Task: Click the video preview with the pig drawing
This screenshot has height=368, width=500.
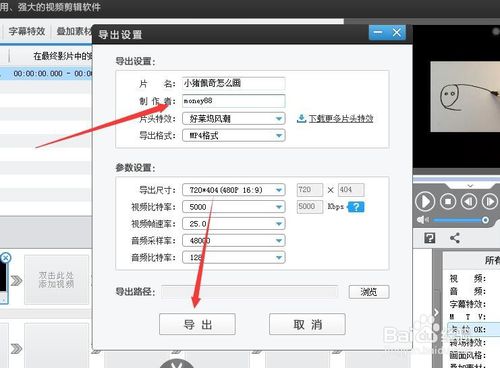Action: coord(465,97)
